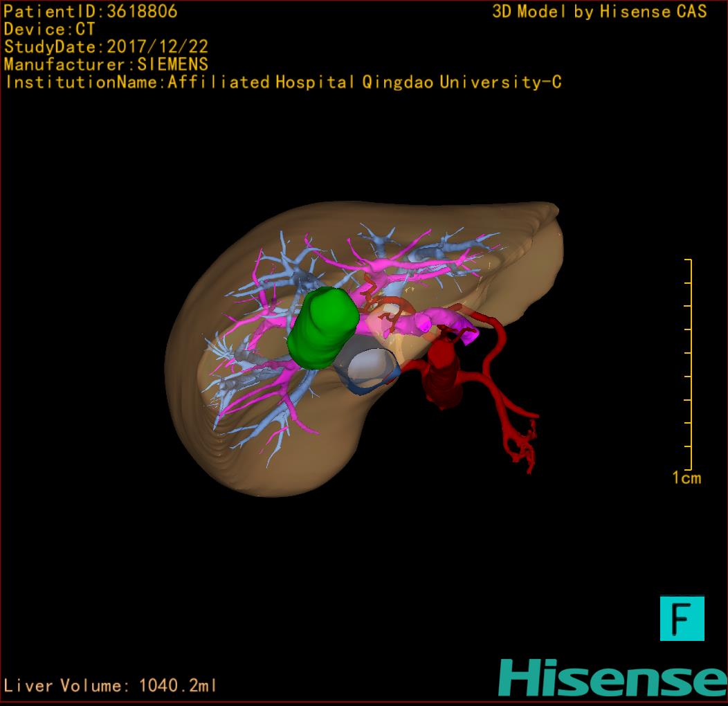The image size is (728, 706).
Task: Select the branching red artery tip at lower right
Action: tap(522, 446)
